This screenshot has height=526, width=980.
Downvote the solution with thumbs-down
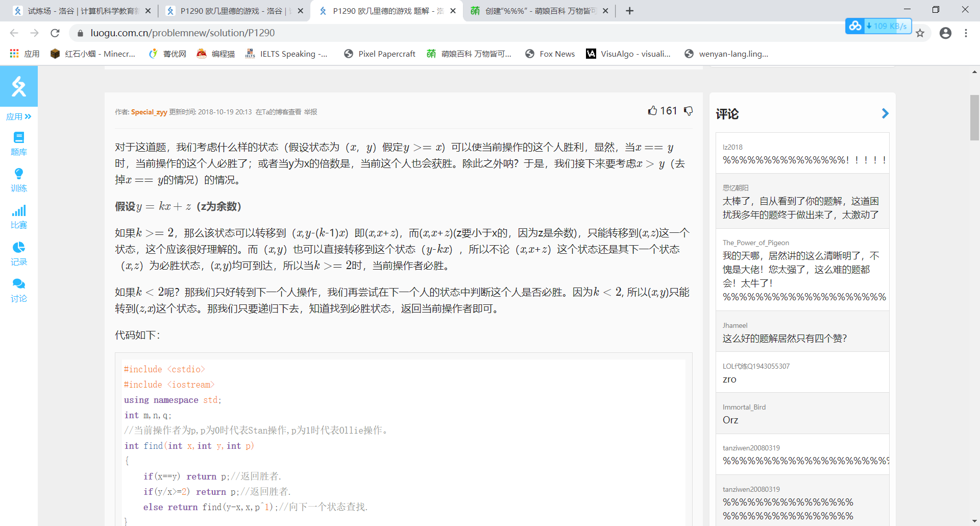(689, 111)
